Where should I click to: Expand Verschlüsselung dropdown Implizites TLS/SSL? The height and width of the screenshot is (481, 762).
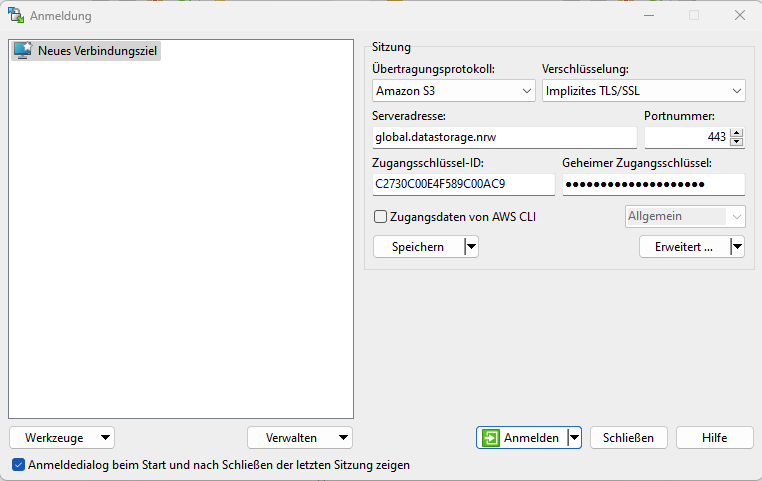[643, 91]
